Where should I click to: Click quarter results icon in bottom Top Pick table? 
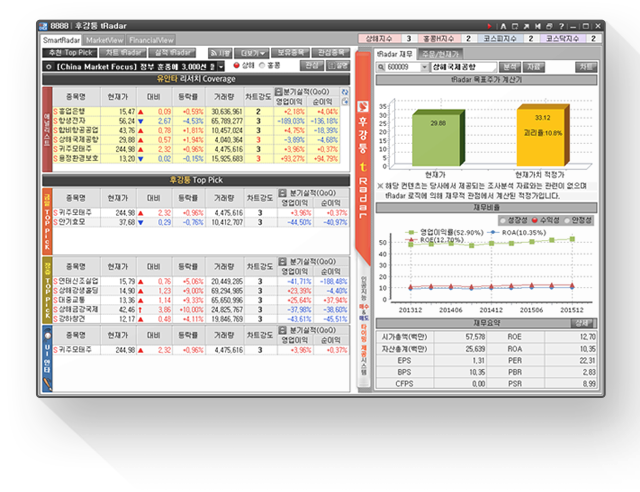(282, 330)
